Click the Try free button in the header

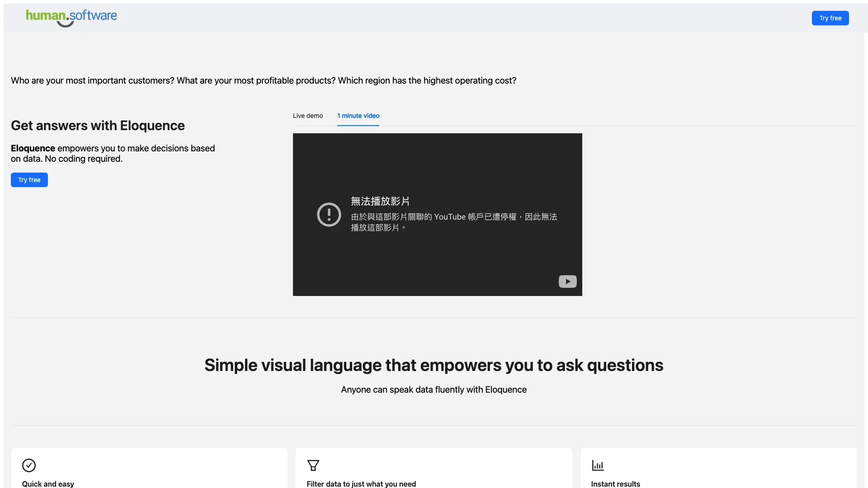pos(830,18)
